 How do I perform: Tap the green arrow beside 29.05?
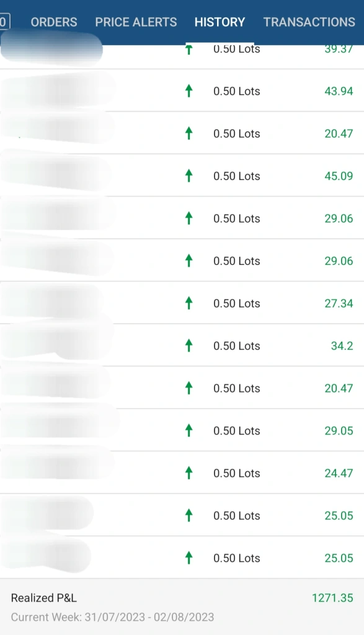coord(189,430)
